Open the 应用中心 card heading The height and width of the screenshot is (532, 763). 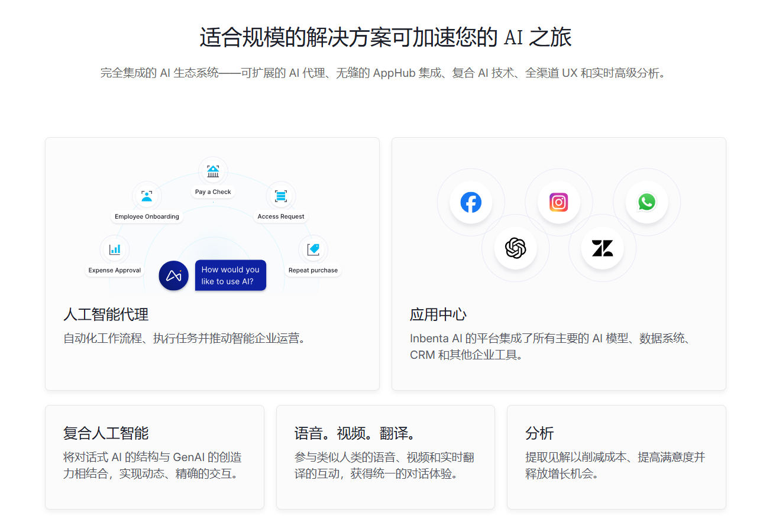(438, 314)
